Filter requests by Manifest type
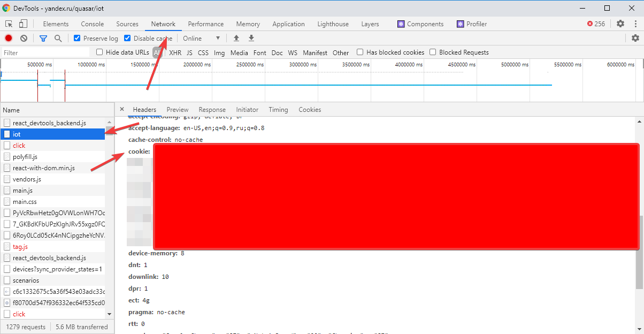The height and width of the screenshot is (334, 644). [315, 52]
